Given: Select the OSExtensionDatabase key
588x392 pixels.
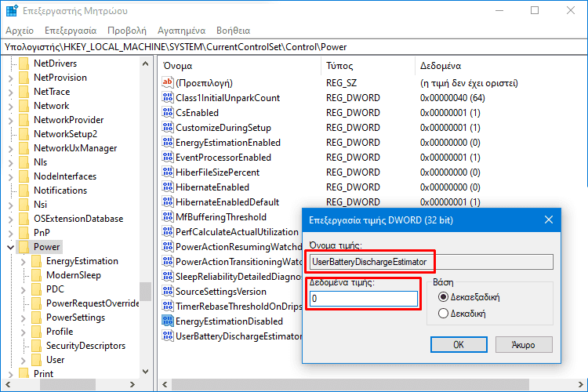Looking at the screenshot, I should pyautogui.click(x=78, y=218).
